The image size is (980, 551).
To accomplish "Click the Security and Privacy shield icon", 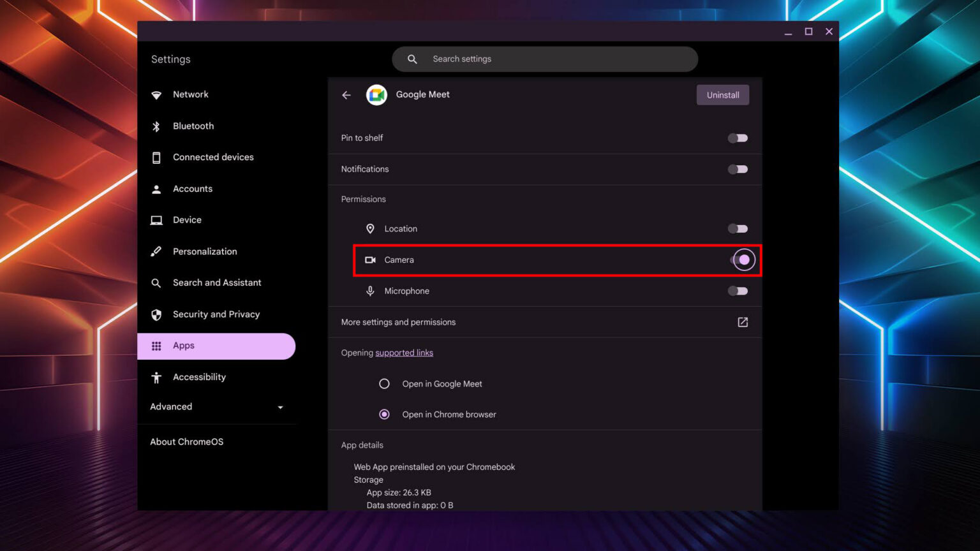I will click(156, 314).
